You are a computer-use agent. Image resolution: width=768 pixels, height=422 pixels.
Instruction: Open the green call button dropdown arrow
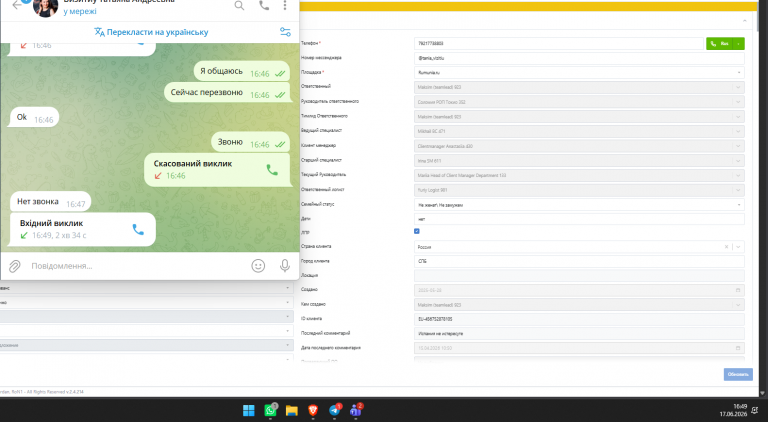(739, 44)
